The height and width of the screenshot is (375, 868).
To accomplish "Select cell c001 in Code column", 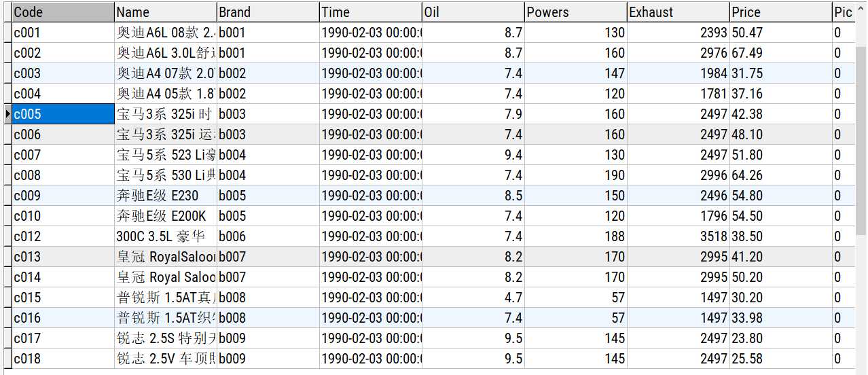I will click(63, 33).
